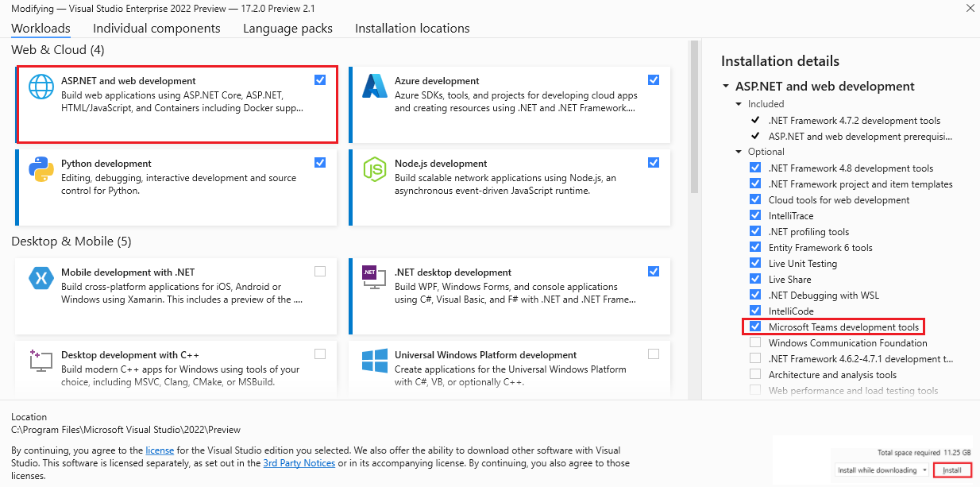Uncheck .NET profiling tools component

tap(754, 231)
